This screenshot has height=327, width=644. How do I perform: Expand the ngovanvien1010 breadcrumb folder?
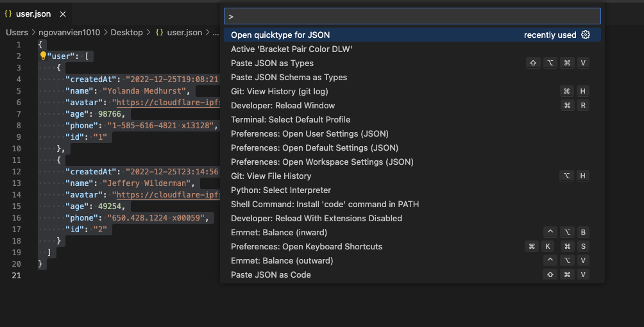[x=69, y=32]
